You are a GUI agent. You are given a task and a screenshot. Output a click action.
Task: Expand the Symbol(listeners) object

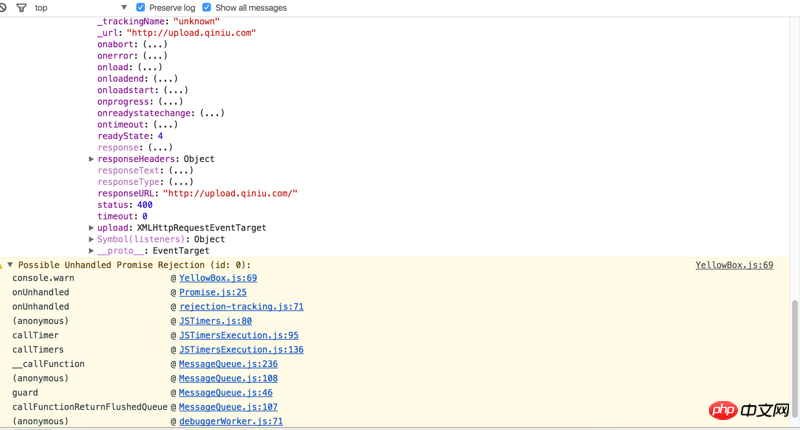pos(91,240)
